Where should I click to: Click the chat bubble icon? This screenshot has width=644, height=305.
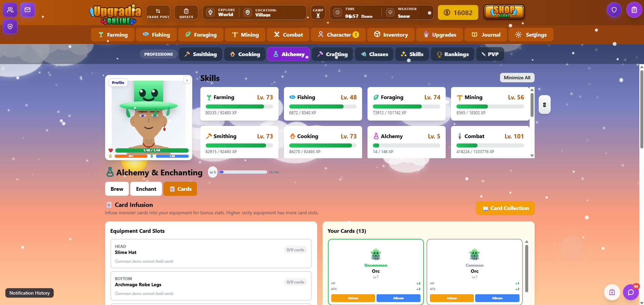[631, 292]
